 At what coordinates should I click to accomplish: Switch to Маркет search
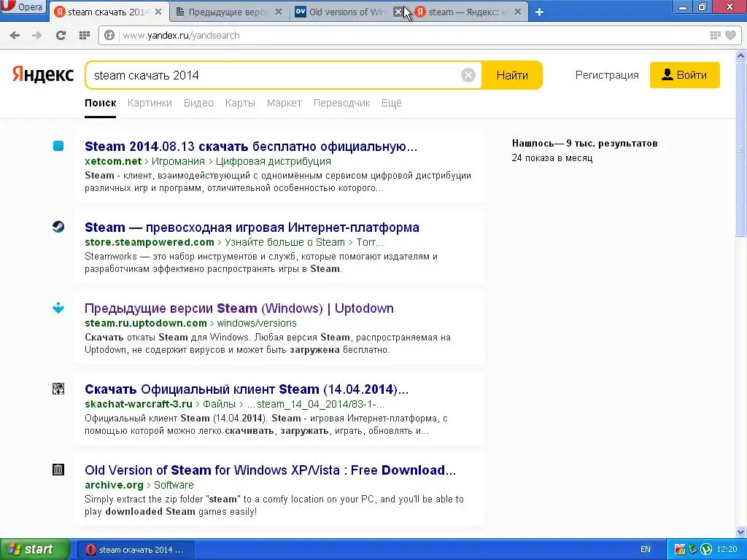click(285, 103)
